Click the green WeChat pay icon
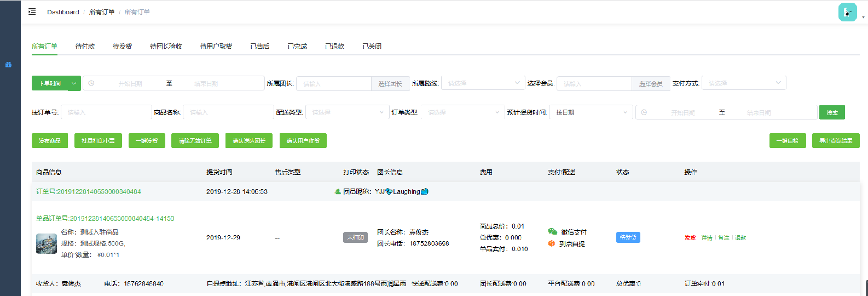 pos(552,232)
